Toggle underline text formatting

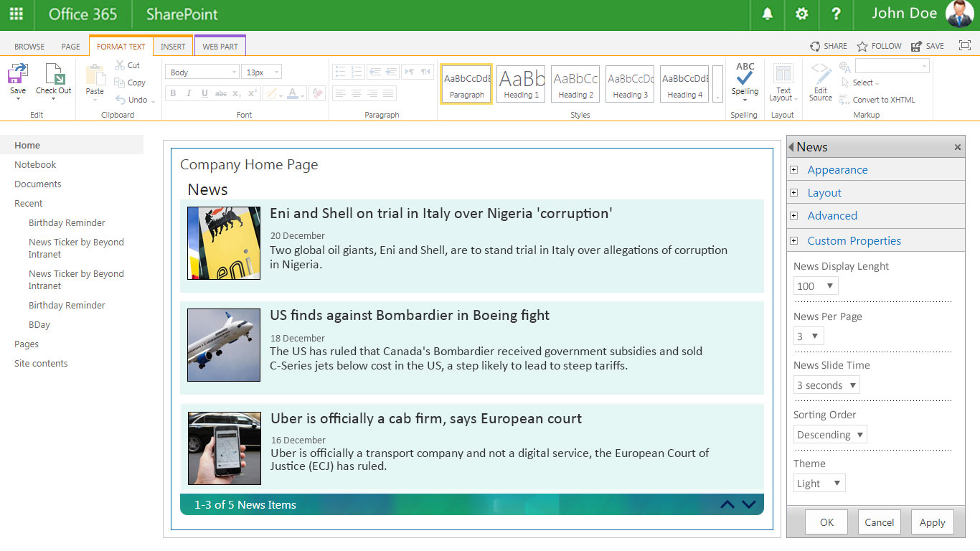pyautogui.click(x=204, y=93)
